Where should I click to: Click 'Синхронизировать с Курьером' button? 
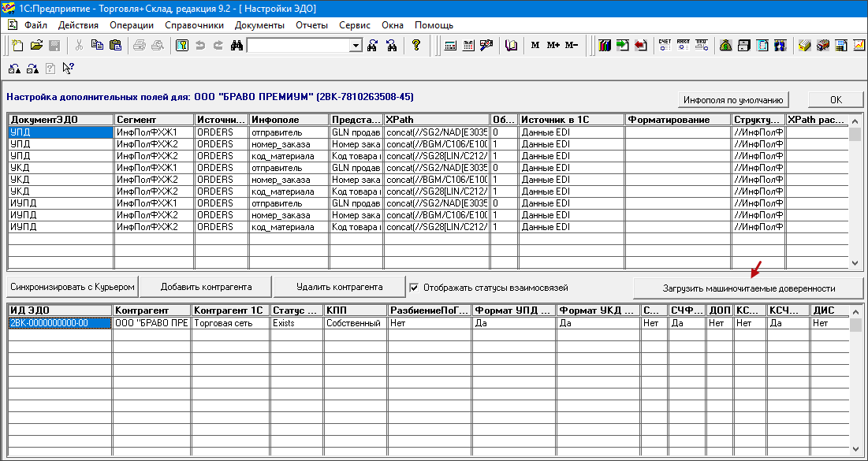point(72,287)
